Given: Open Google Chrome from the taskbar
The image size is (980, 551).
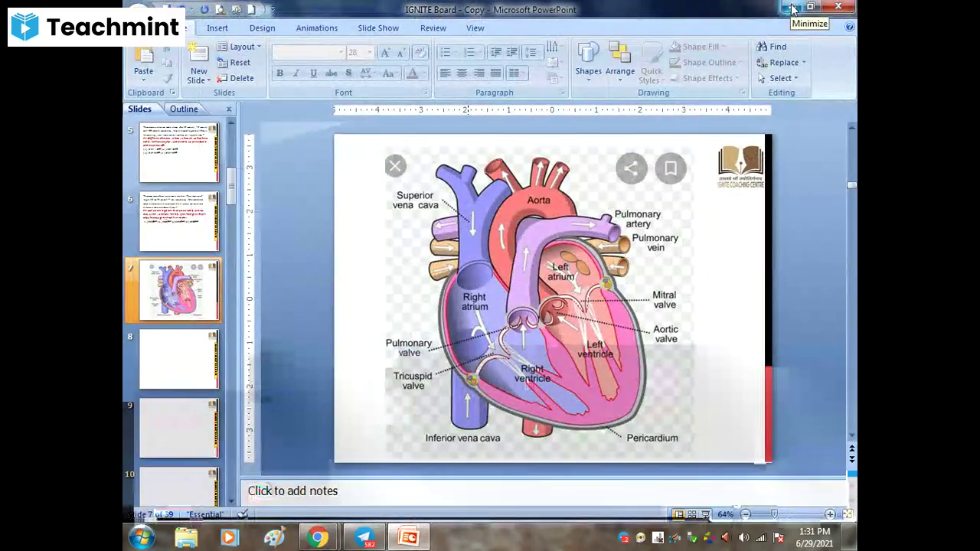Looking at the screenshot, I should pos(317,536).
